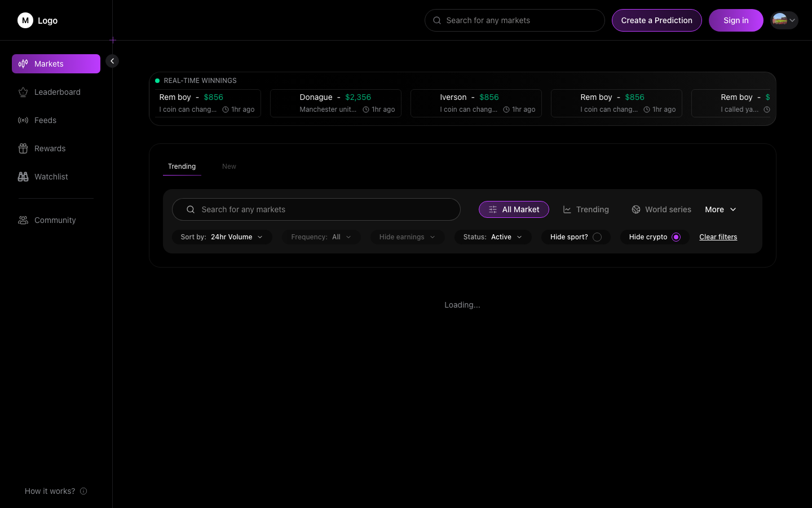Open Community from the sidebar

(56, 220)
